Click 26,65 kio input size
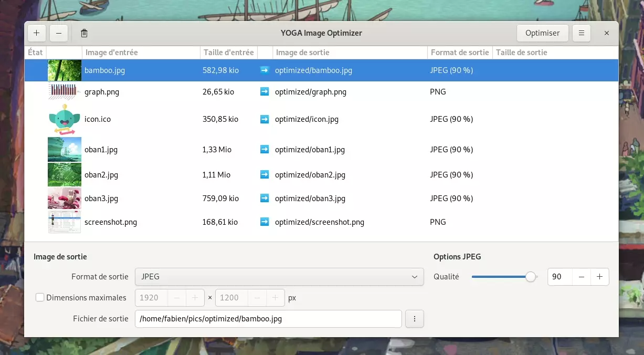Image resolution: width=644 pixels, height=355 pixels. (x=218, y=92)
